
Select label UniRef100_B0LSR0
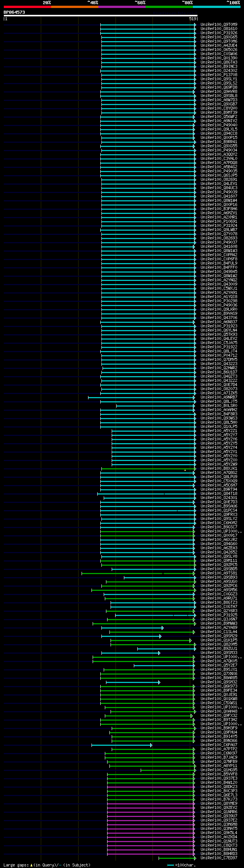219,405
